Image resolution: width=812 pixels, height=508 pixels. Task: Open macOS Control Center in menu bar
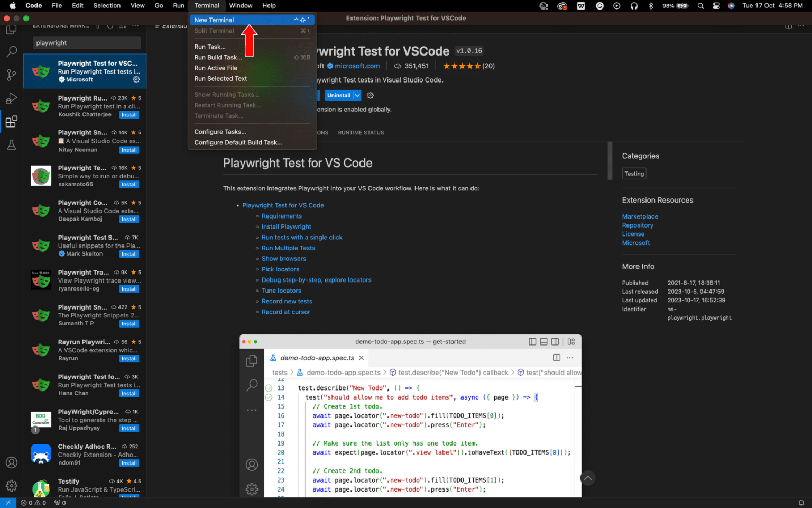pyautogui.click(x=716, y=6)
